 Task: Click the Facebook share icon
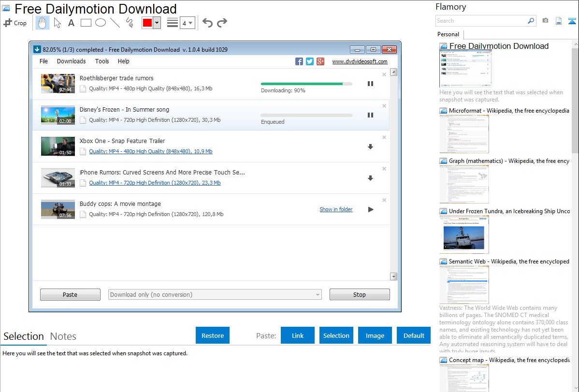click(299, 61)
